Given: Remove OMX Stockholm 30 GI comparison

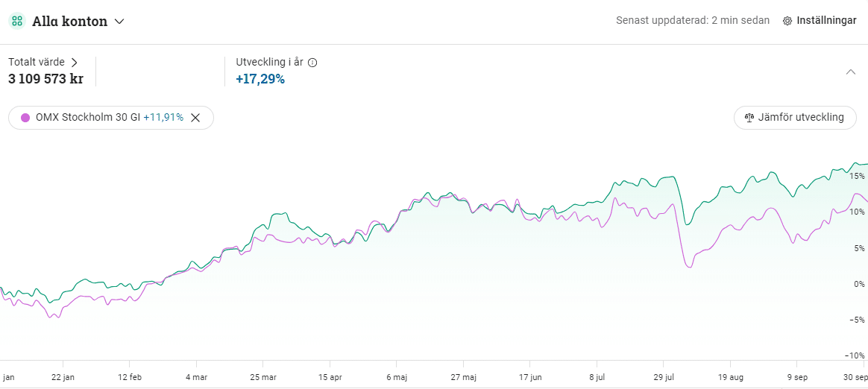Looking at the screenshot, I should point(195,118).
